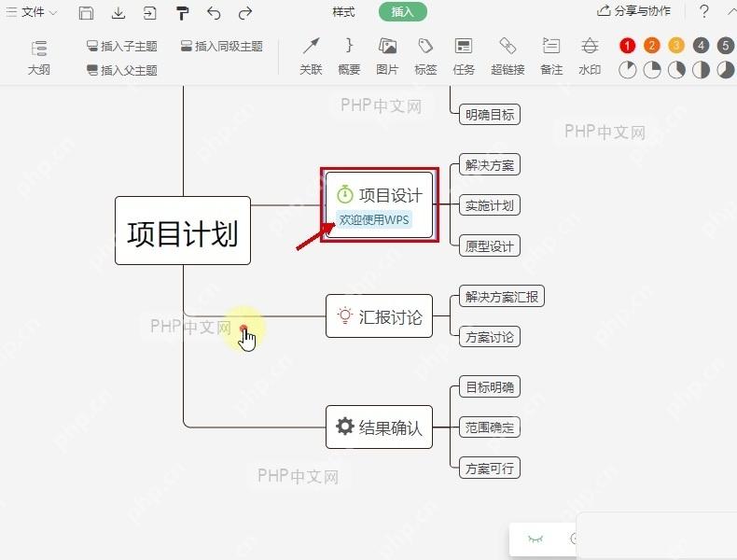Select the 解决方案汇报 subtopic

(502, 296)
